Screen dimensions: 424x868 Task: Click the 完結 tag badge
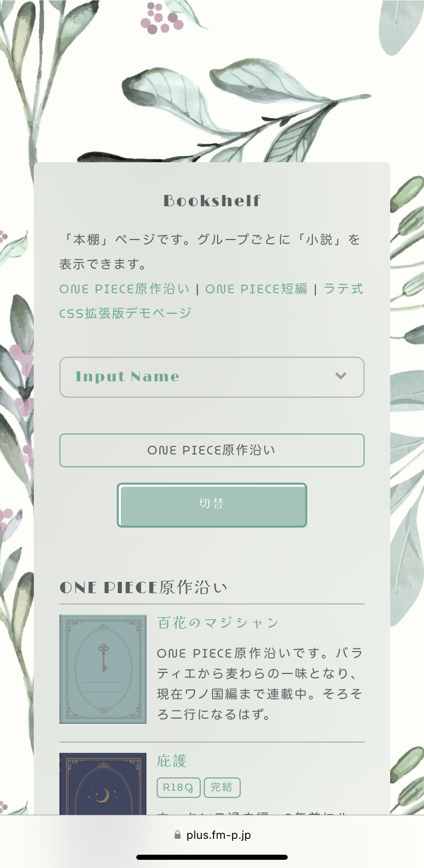coord(222,788)
